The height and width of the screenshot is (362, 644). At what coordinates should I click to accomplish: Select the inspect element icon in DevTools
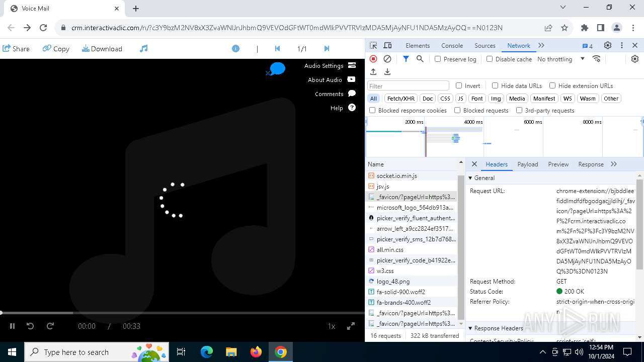(373, 46)
